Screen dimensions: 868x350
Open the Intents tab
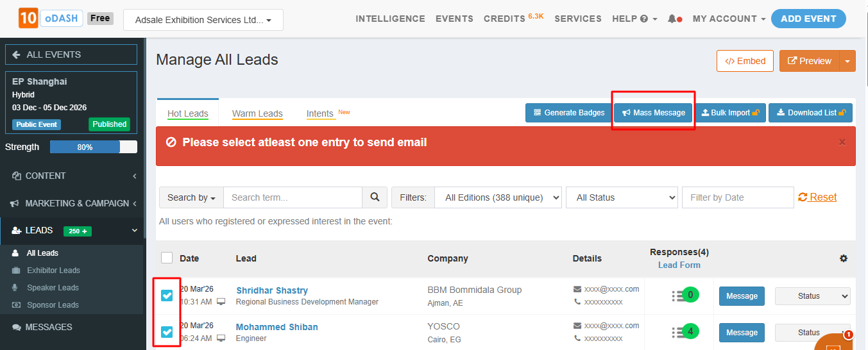(320, 113)
